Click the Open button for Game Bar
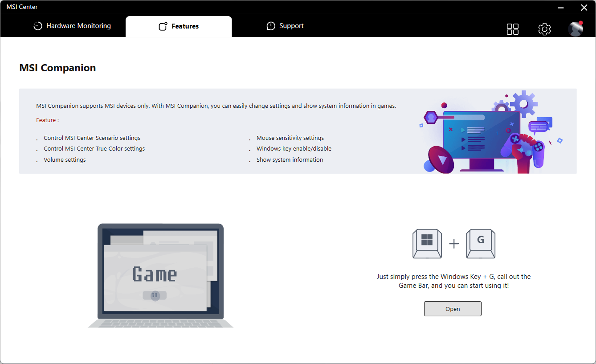 point(453,309)
